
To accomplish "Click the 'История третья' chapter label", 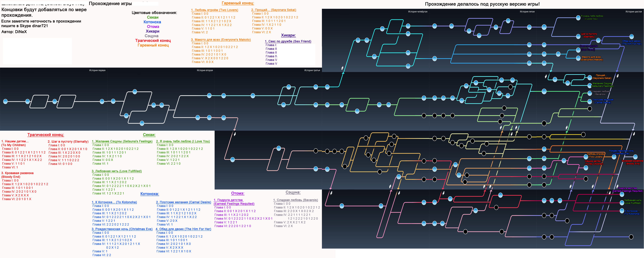I will click(x=312, y=70).
